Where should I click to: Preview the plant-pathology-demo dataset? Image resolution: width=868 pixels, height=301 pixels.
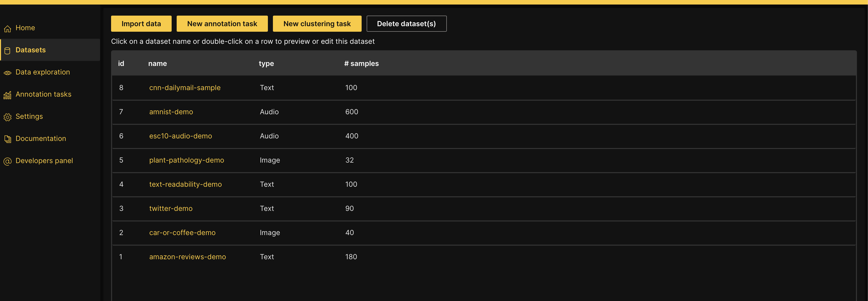(187, 160)
